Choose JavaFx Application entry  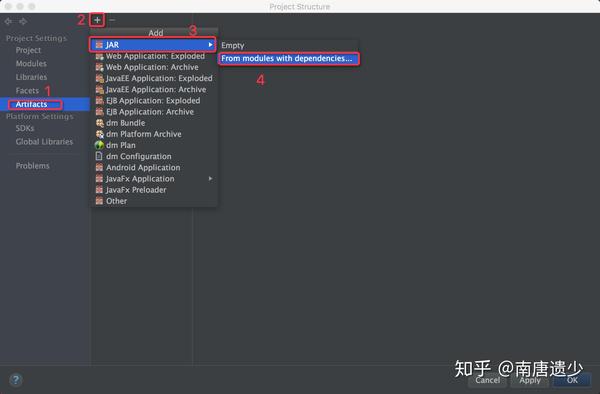point(154,178)
